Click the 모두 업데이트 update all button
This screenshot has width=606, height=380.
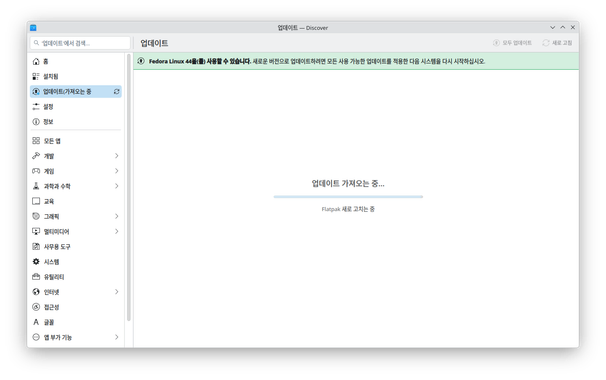pyautogui.click(x=512, y=43)
